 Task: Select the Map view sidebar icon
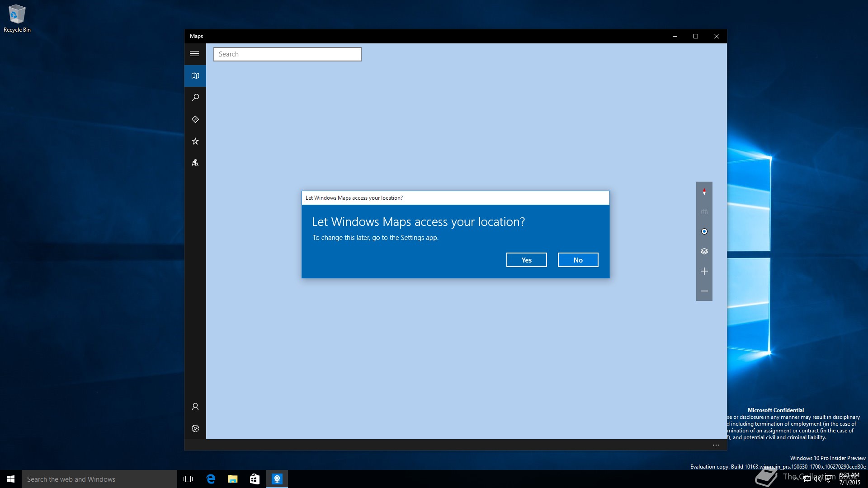[x=195, y=76]
